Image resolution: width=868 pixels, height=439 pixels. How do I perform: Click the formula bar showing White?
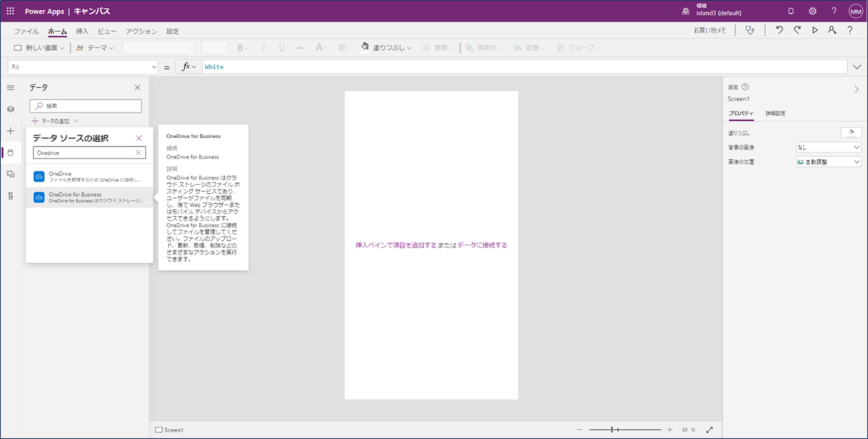click(524, 67)
